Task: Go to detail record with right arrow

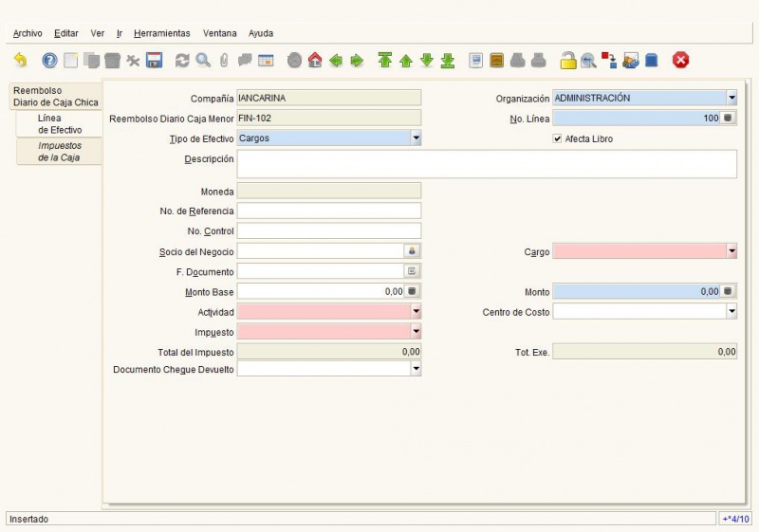Action: point(357,61)
